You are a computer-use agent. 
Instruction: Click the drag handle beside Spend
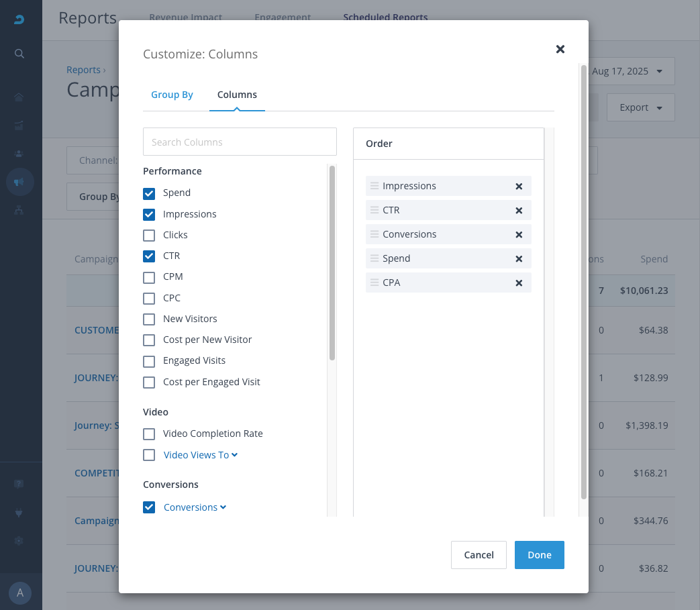(x=374, y=258)
